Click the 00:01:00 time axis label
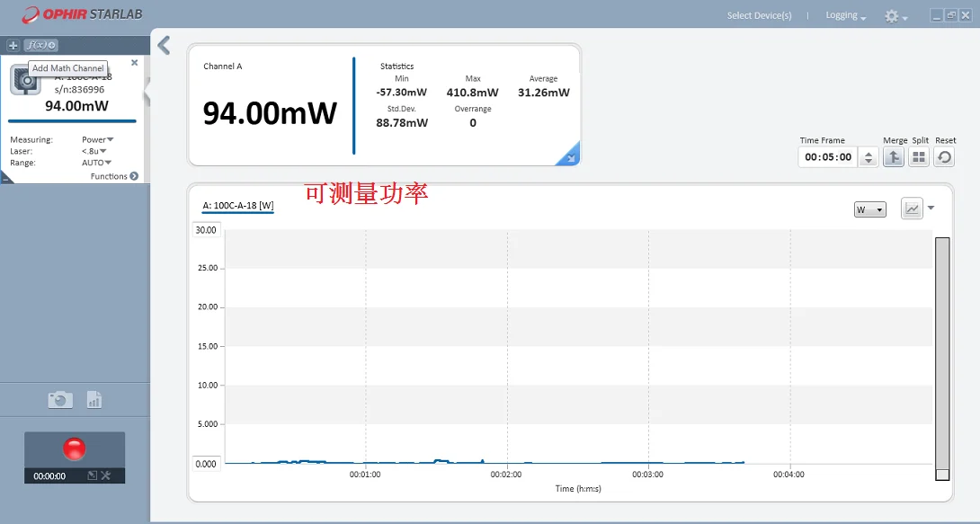This screenshot has width=980, height=524. tap(365, 475)
